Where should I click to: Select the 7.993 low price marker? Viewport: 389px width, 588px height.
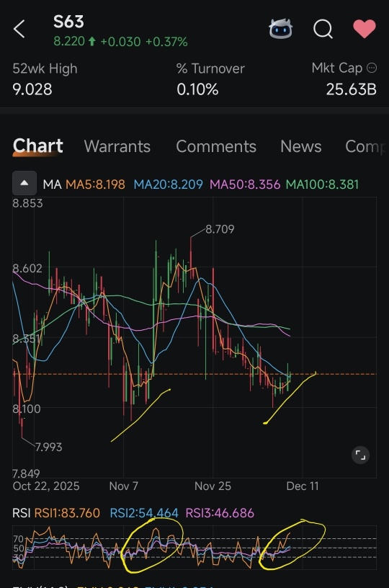coord(49,447)
